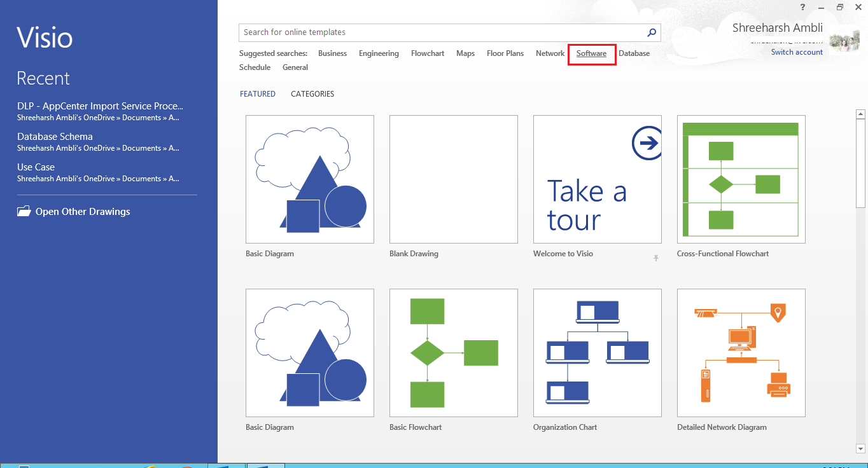Select the Flowchart suggested search
This screenshot has height=468, width=868.
tap(428, 53)
